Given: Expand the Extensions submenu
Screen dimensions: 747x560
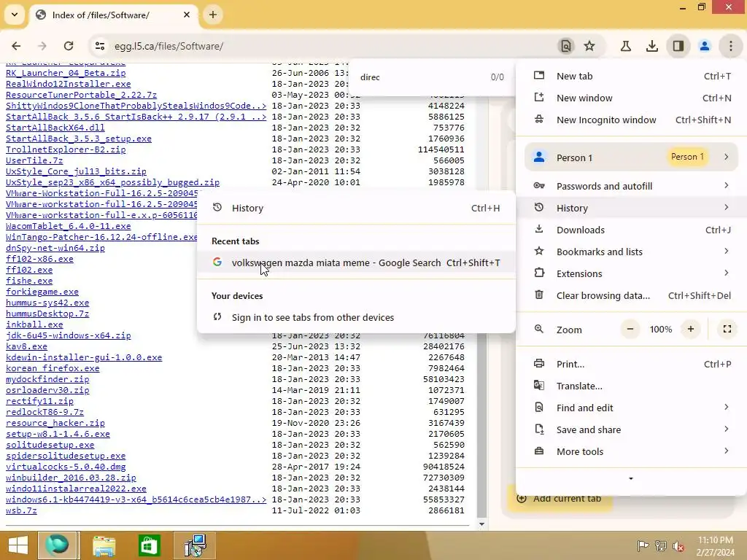Looking at the screenshot, I should click(631, 273).
